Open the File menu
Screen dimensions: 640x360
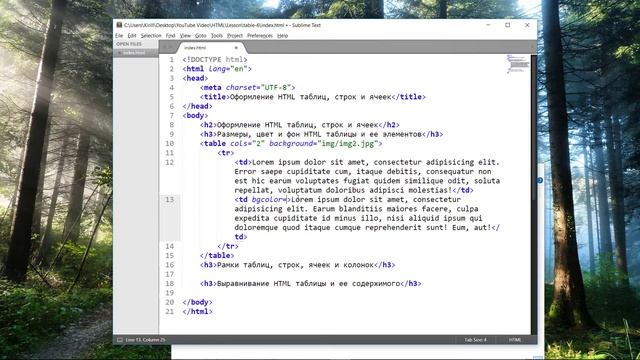pyautogui.click(x=119, y=36)
